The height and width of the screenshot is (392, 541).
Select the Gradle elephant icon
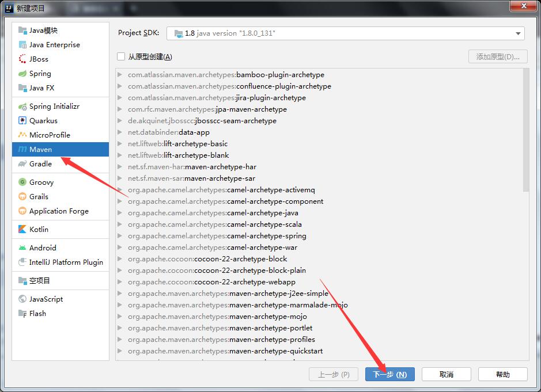point(22,163)
